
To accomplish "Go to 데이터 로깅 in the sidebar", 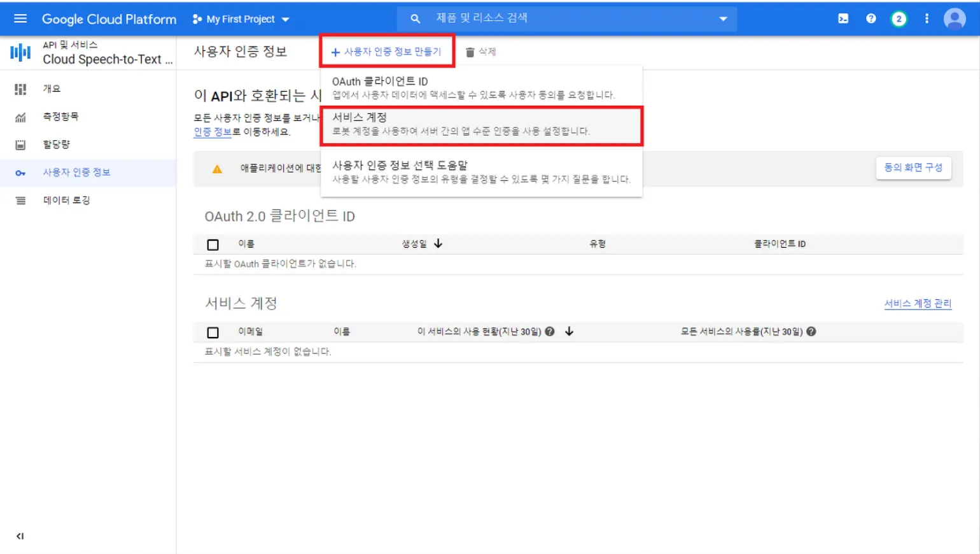I will [88, 201].
